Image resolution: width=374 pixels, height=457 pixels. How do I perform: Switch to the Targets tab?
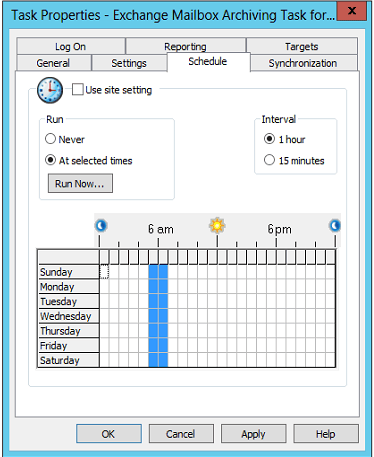(302, 46)
